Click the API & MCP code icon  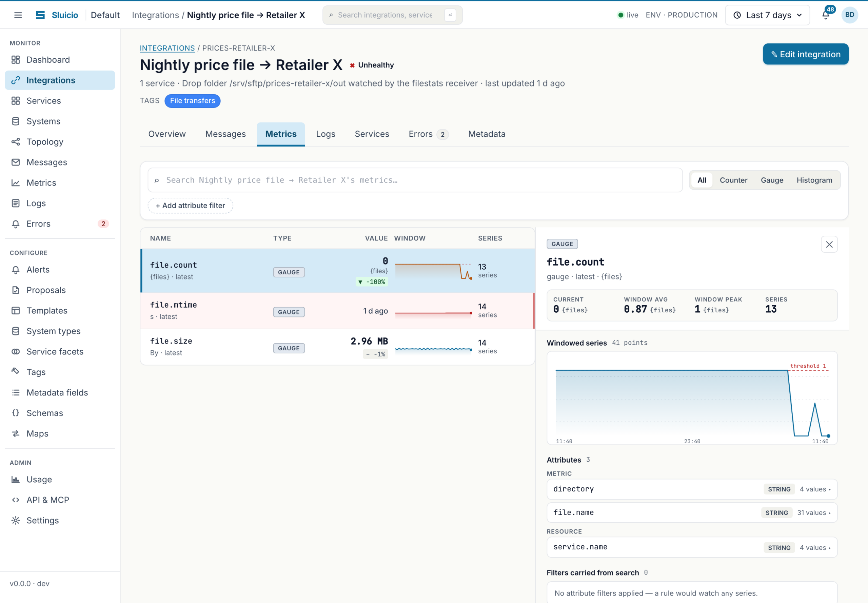(x=16, y=500)
